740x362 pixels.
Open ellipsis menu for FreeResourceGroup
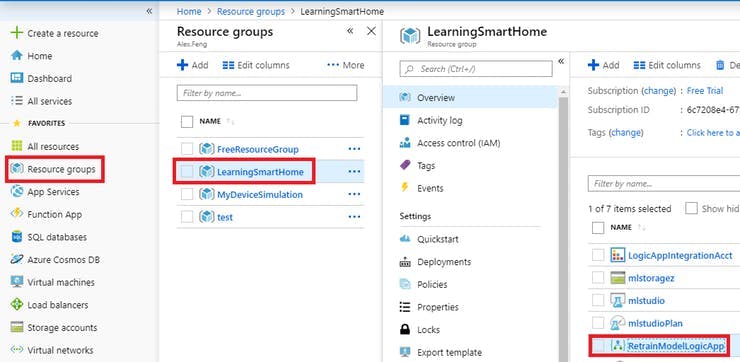(354, 149)
